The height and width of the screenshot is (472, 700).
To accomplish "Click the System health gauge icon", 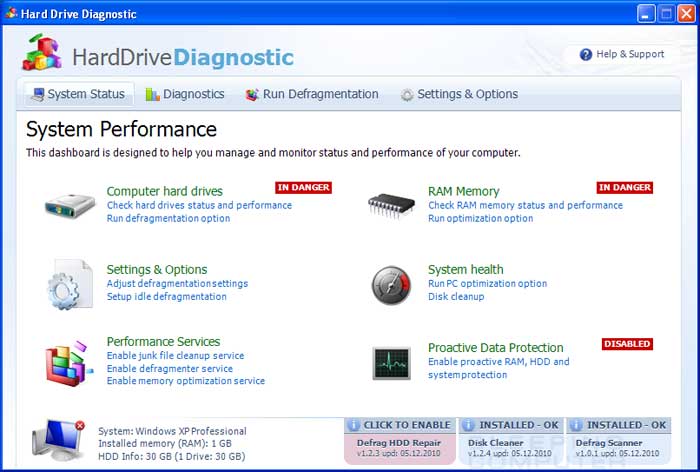I will point(392,285).
